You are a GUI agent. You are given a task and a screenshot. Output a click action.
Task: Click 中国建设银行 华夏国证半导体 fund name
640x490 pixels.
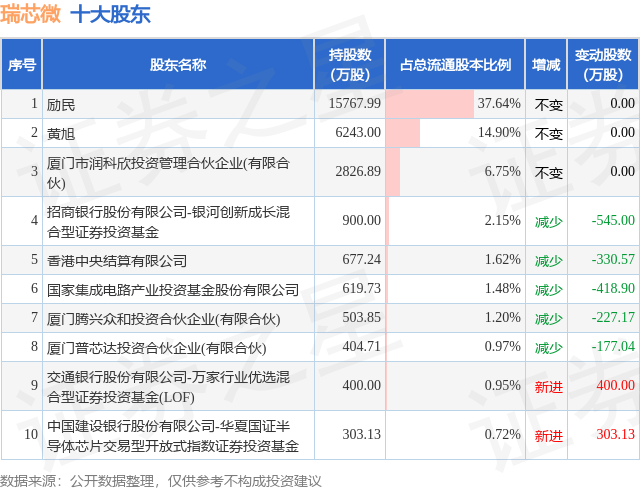[x=173, y=436]
